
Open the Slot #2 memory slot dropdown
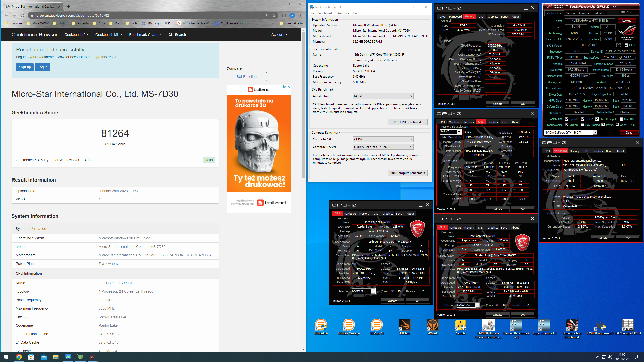tap(450, 132)
